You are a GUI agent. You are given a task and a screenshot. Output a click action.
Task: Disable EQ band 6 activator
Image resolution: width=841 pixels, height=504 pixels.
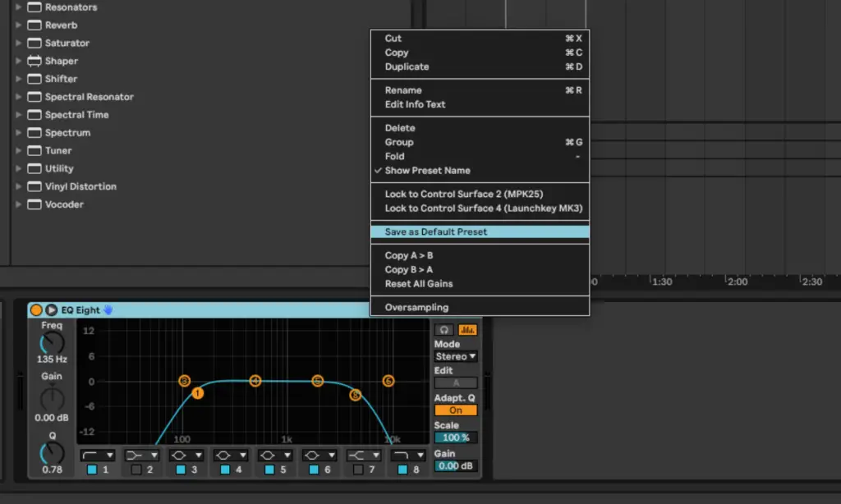pos(314,470)
